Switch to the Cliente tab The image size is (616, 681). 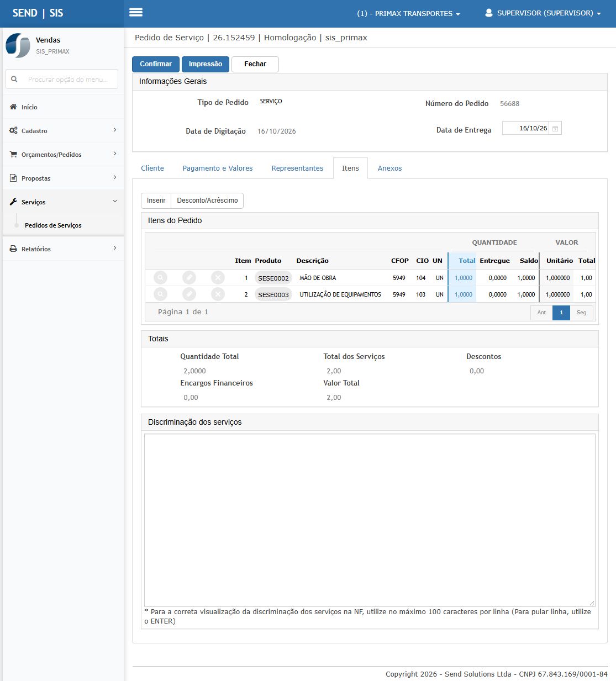[152, 168]
